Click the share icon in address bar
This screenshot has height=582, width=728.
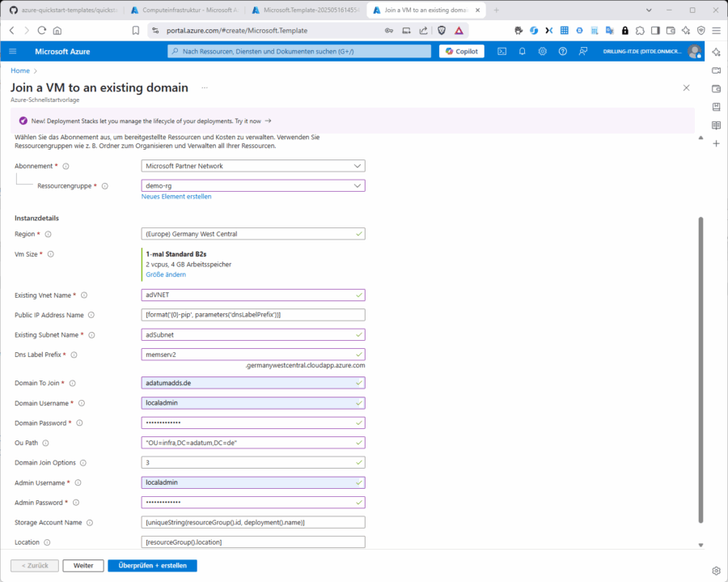[423, 30]
